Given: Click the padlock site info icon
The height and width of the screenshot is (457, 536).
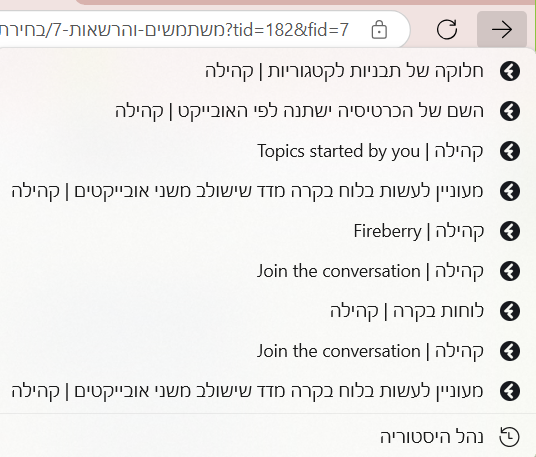Looking at the screenshot, I should pyautogui.click(x=379, y=30).
